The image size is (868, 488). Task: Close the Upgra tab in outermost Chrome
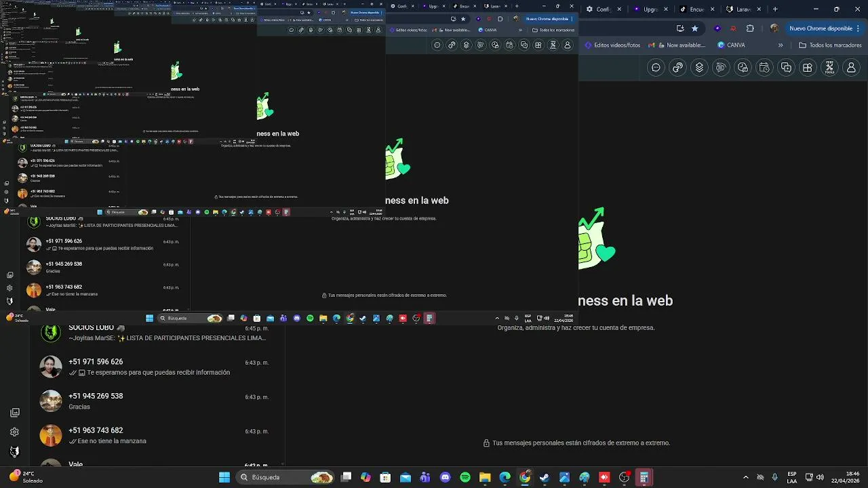coord(665,9)
